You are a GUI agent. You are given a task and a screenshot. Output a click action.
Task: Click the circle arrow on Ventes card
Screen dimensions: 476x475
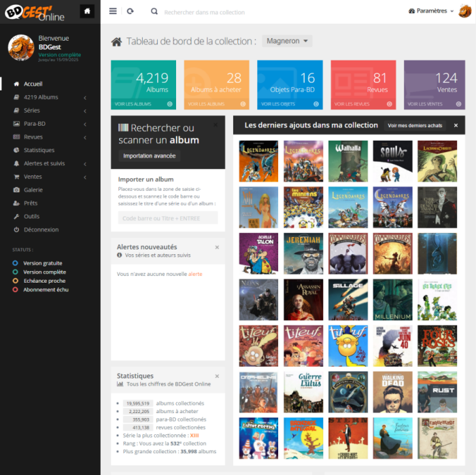tap(458, 104)
